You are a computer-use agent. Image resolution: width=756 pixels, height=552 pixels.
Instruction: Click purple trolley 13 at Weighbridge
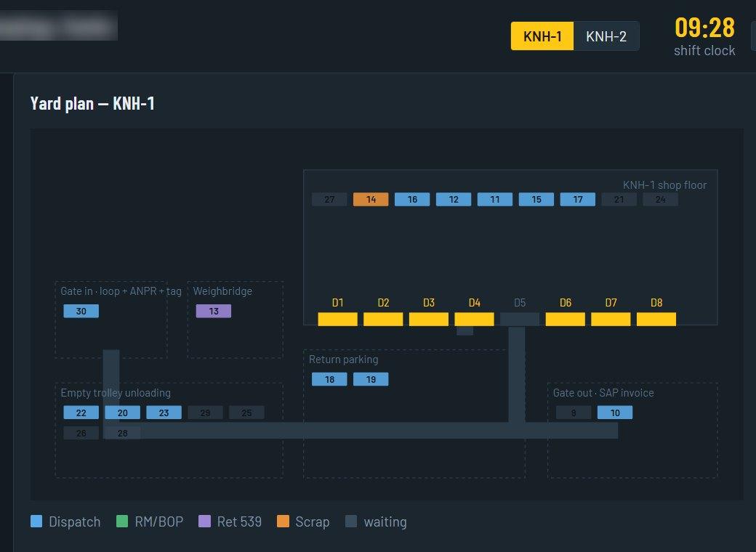click(214, 311)
